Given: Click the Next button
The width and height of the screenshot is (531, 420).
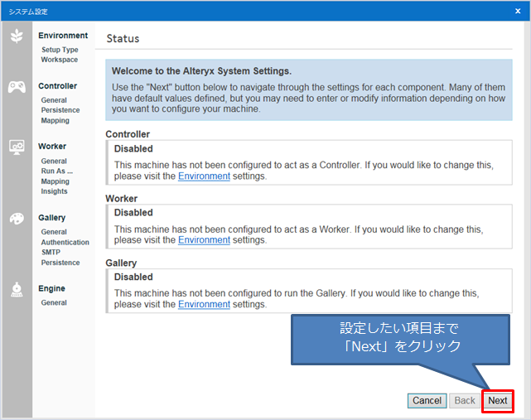Looking at the screenshot, I should pyautogui.click(x=497, y=401).
